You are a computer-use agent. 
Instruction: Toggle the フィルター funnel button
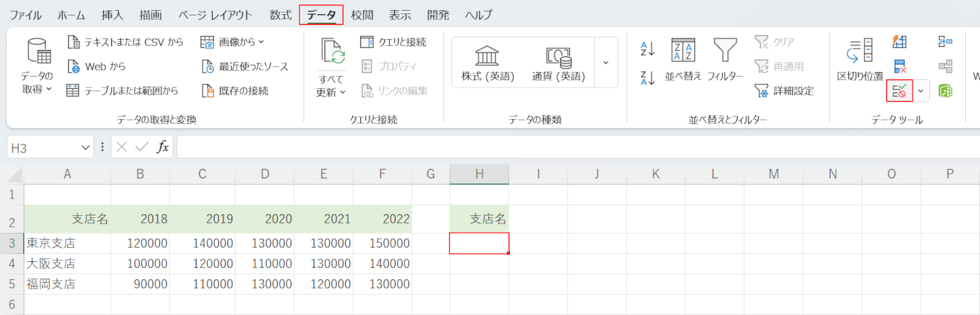[725, 61]
